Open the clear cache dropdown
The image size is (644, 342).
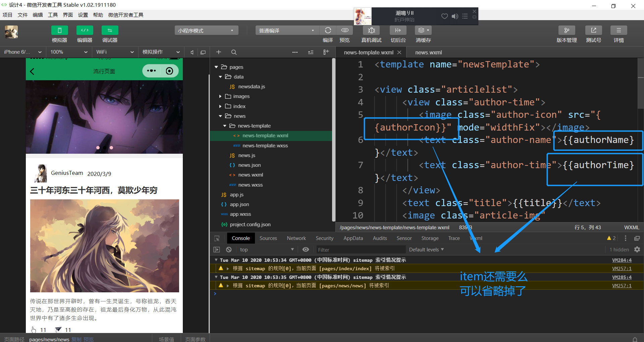click(423, 30)
